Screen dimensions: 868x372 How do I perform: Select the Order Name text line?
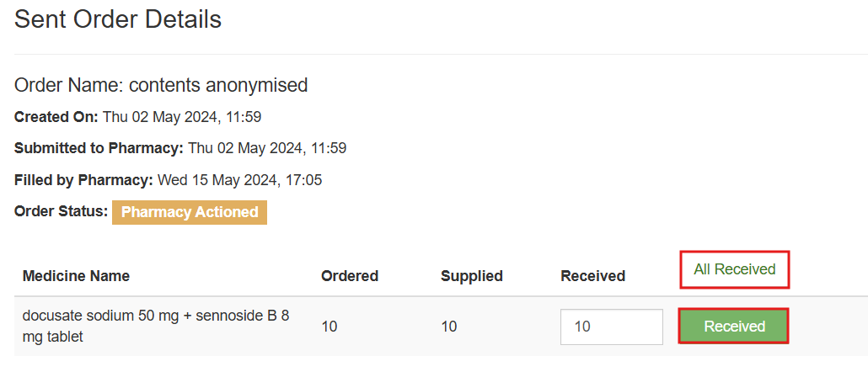tap(161, 85)
